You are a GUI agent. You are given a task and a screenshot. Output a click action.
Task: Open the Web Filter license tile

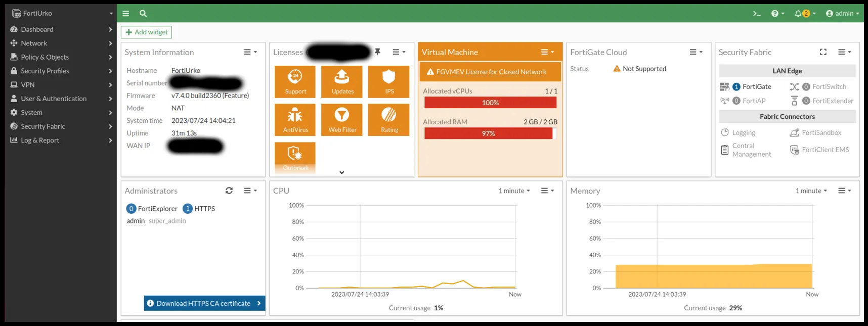[x=342, y=120]
